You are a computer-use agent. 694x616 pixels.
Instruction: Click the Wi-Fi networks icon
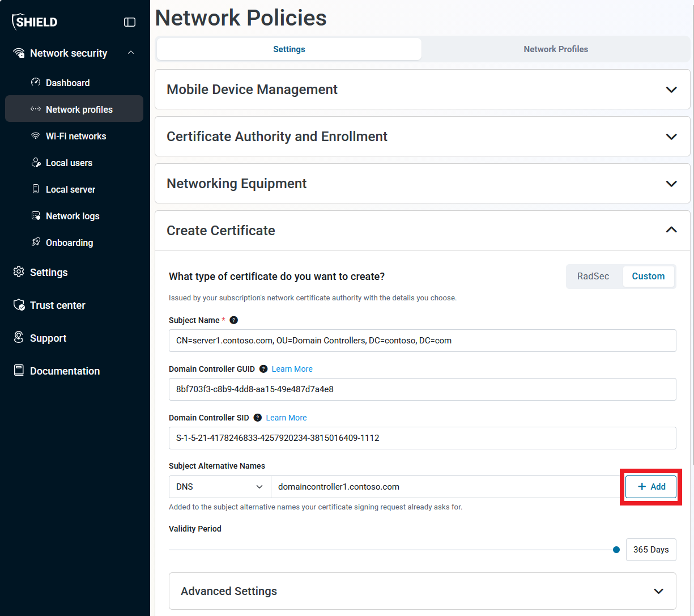36,135
